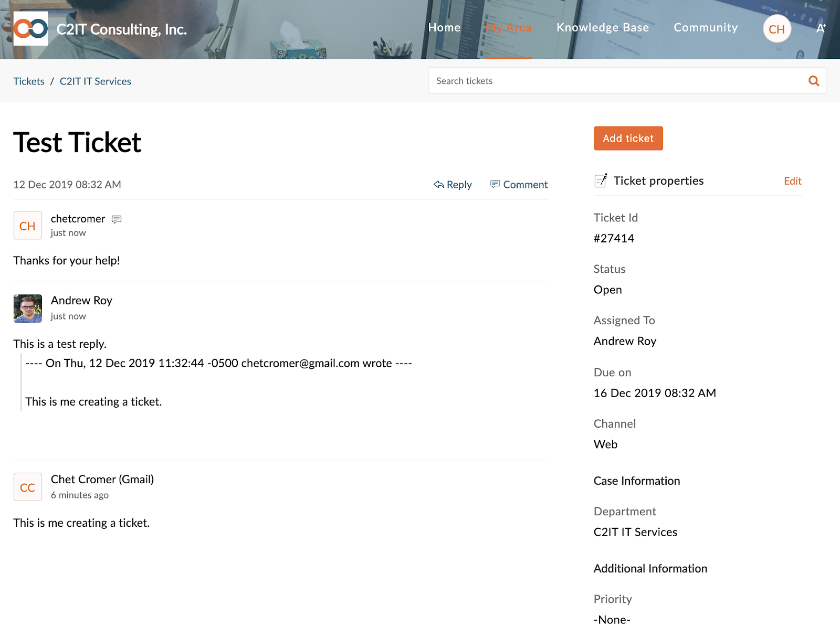
Task: Click the CH avatar next to chetcromer
Action: (x=27, y=226)
